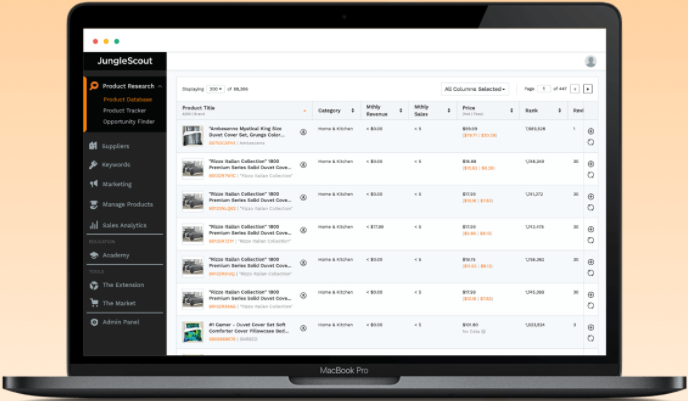Click the info icon beside No Data price

(484, 332)
